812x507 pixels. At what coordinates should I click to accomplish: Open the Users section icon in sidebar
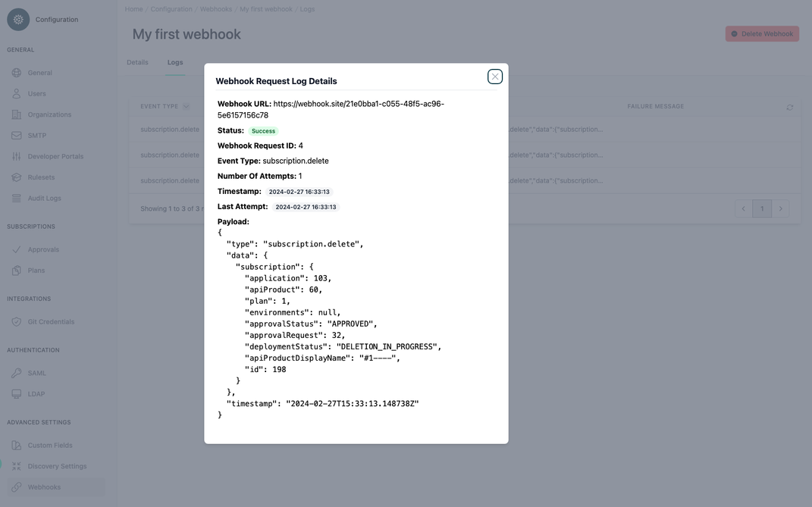13,91
